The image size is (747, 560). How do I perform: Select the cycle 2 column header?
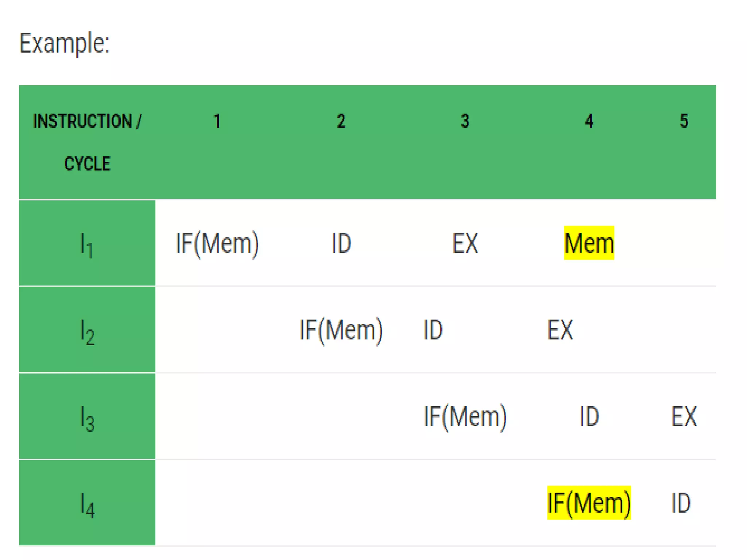coord(341,121)
